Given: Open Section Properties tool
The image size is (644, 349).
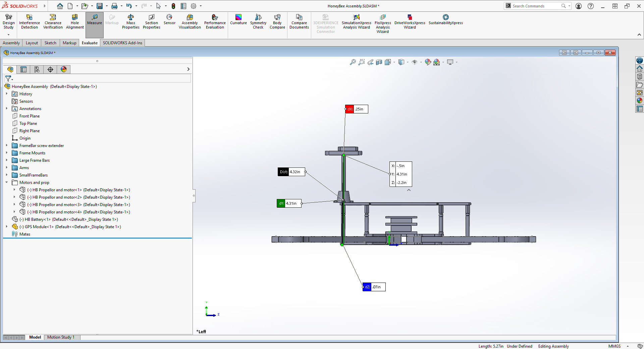Looking at the screenshot, I should tap(151, 21).
